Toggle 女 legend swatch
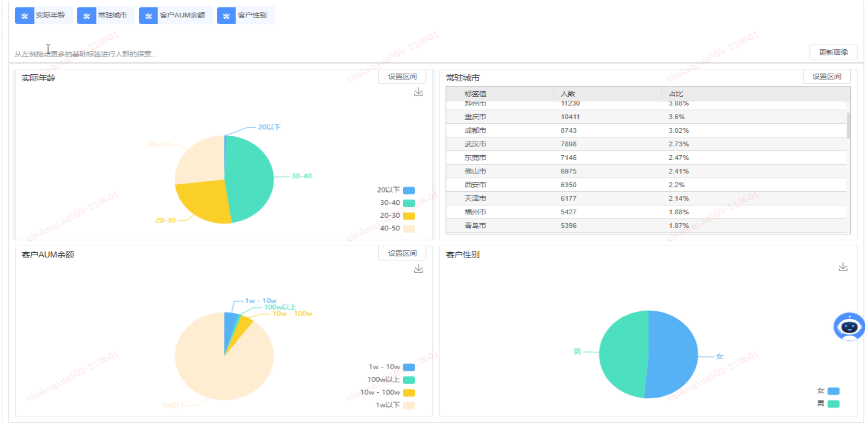Screen dimensions: 868x425 (x=833, y=391)
